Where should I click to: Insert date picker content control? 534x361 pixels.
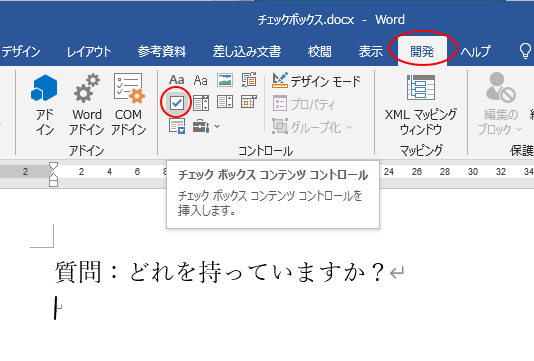click(249, 101)
